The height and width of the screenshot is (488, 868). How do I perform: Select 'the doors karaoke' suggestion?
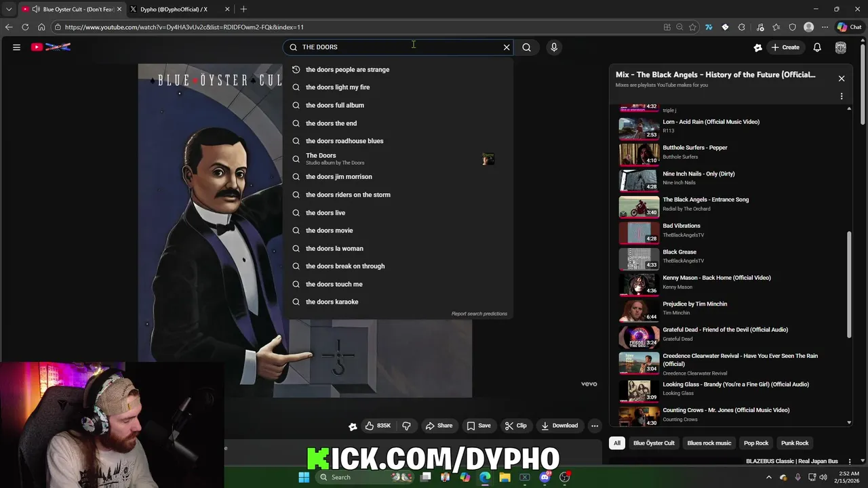pyautogui.click(x=398, y=302)
